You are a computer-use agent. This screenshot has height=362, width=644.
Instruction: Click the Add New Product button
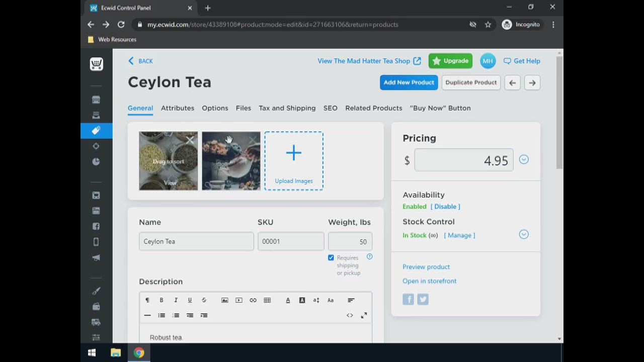point(409,82)
